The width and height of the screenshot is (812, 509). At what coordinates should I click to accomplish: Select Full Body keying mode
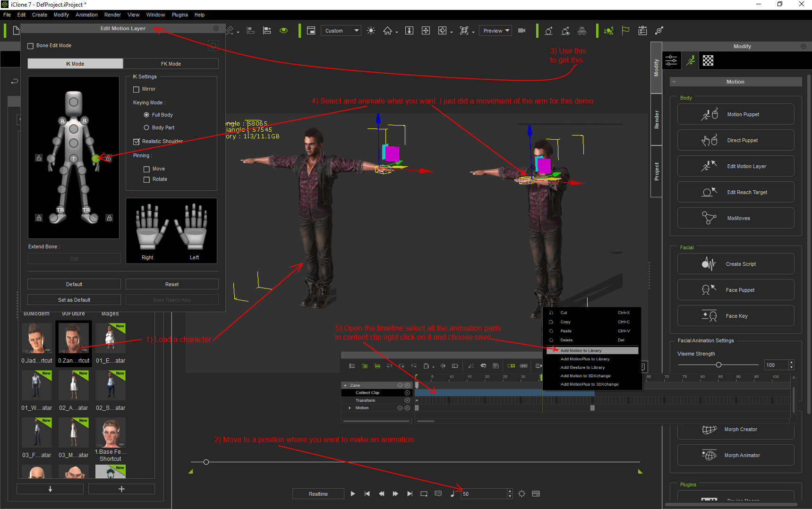146,115
